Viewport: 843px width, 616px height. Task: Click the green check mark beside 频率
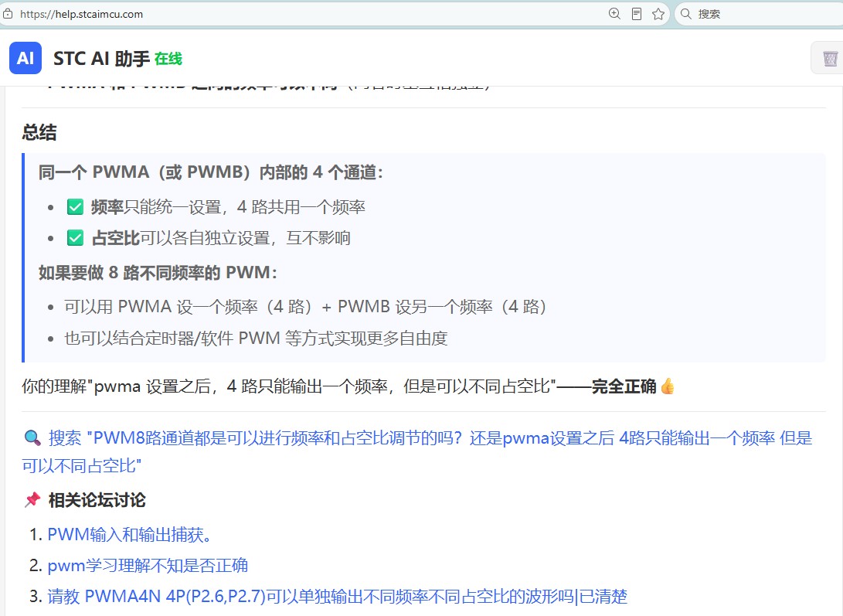[75, 206]
